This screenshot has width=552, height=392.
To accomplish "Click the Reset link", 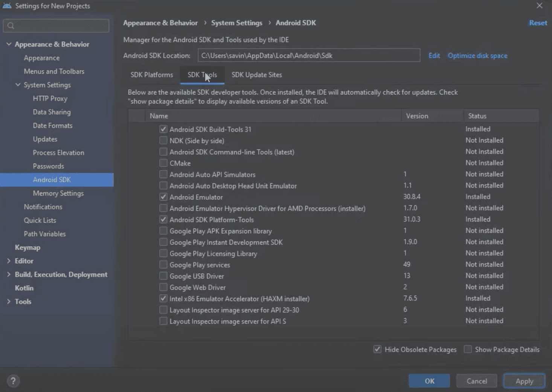I will point(538,23).
